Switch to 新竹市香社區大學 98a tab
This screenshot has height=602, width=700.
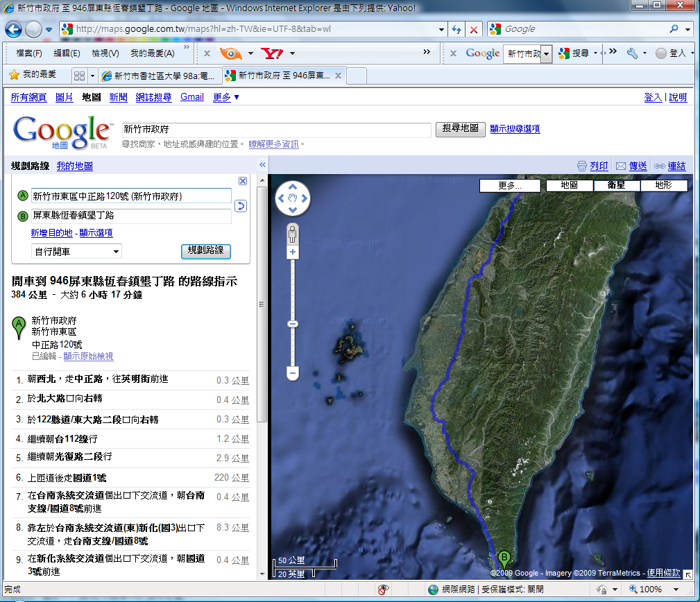point(160,76)
